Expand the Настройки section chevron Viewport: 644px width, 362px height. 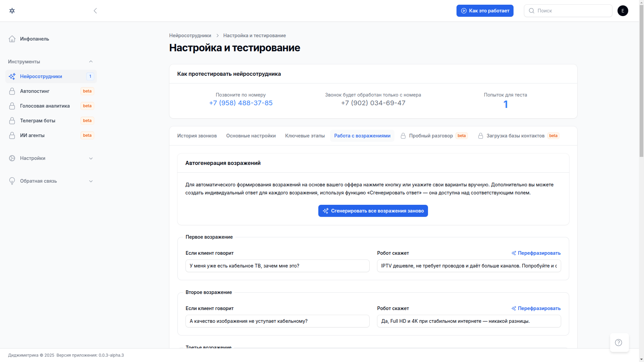point(91,158)
